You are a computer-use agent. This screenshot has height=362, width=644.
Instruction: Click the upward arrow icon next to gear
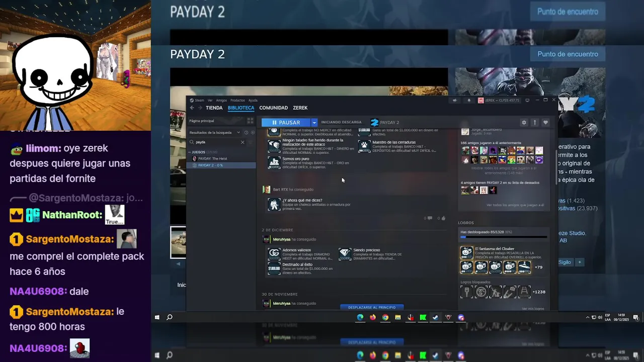(535, 122)
